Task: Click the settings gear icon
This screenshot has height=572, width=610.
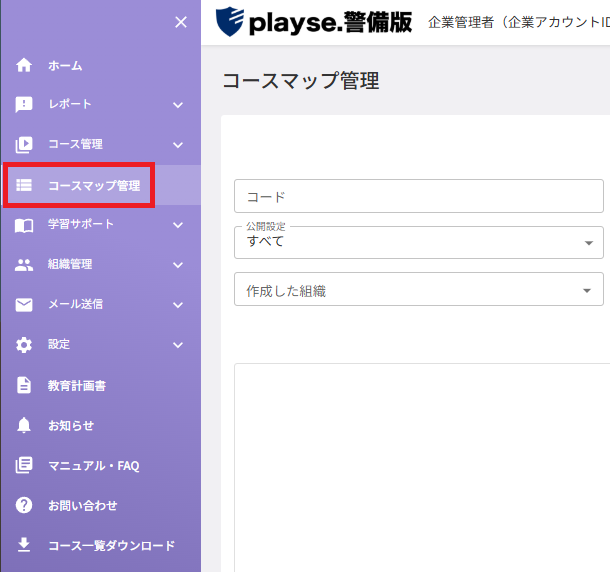Action: [24, 345]
